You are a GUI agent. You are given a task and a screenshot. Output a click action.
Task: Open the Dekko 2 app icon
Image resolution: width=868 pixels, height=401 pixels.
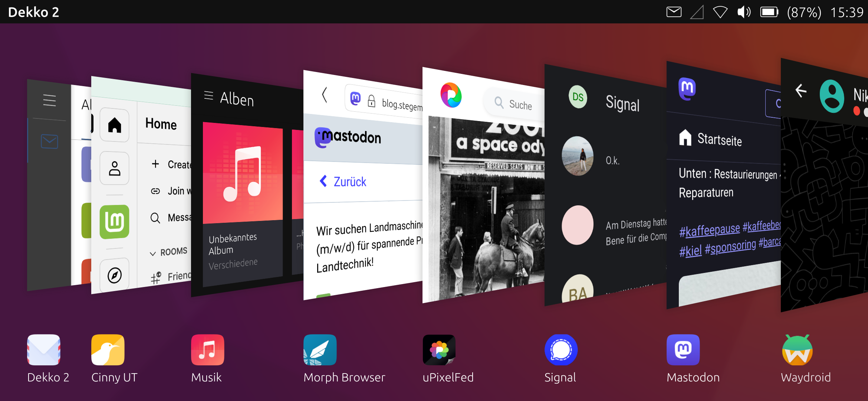(x=44, y=350)
